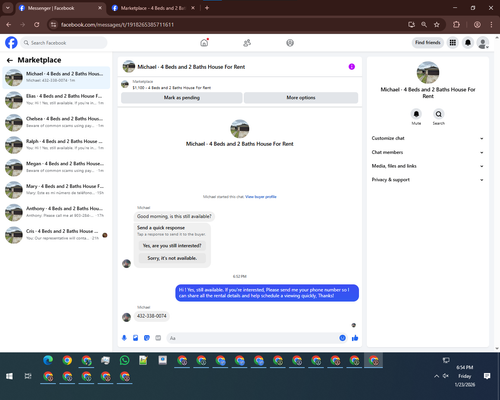Expand Chat members section
Screen dimensions: 500x400
428,152
